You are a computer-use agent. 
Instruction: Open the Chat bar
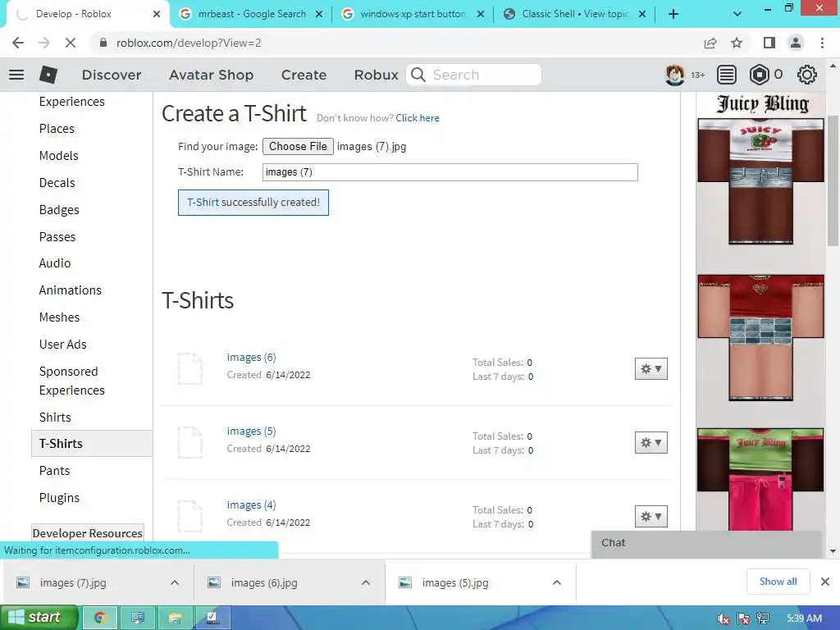(706, 543)
